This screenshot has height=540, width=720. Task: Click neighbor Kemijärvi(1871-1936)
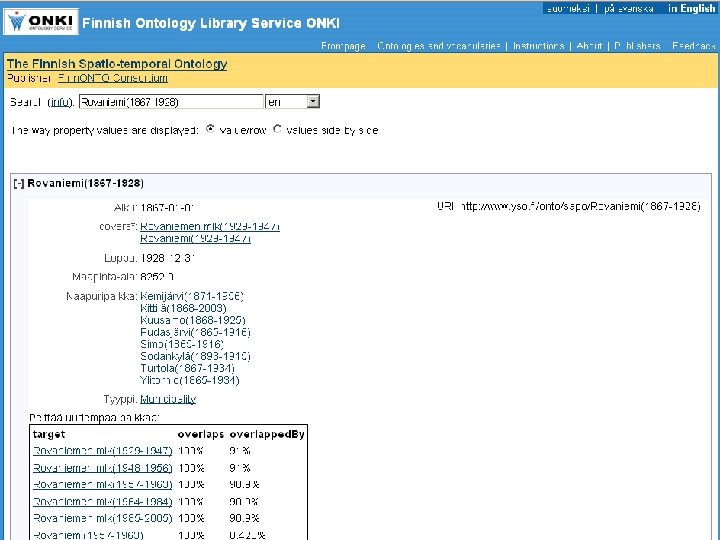coord(191,296)
